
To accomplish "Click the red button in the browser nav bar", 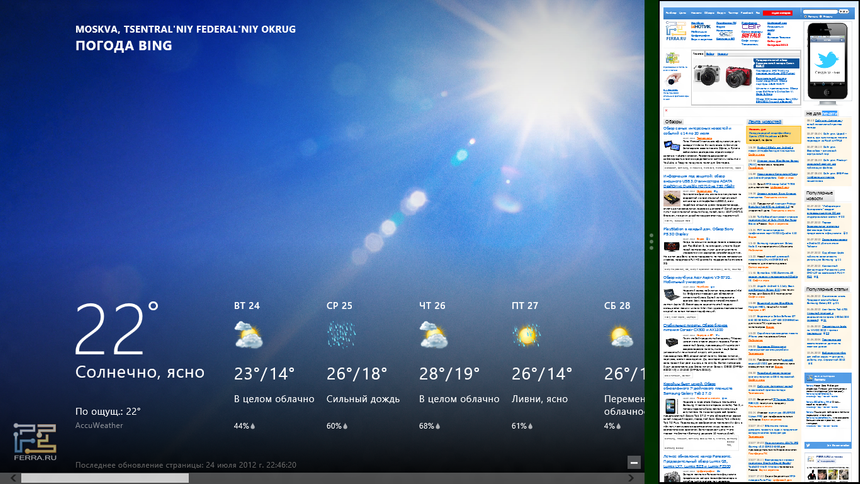I will click(x=778, y=13).
